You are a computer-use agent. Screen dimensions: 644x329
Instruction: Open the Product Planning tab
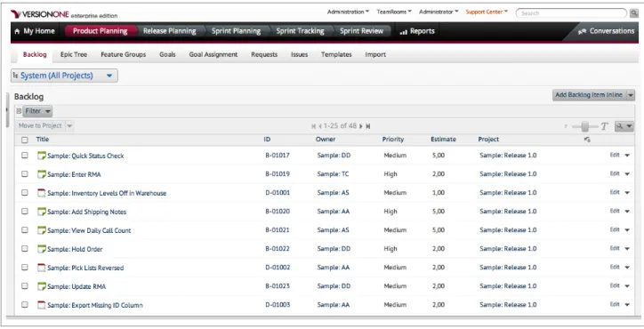tap(101, 31)
